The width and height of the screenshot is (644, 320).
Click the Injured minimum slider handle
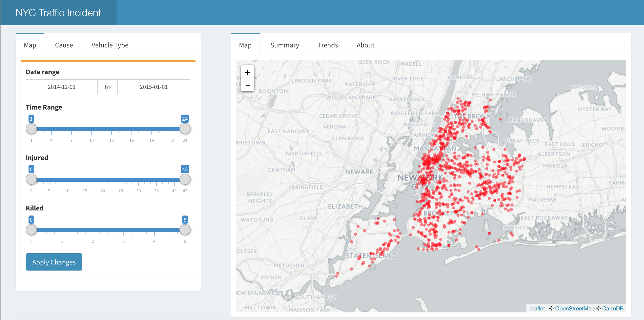[31, 179]
